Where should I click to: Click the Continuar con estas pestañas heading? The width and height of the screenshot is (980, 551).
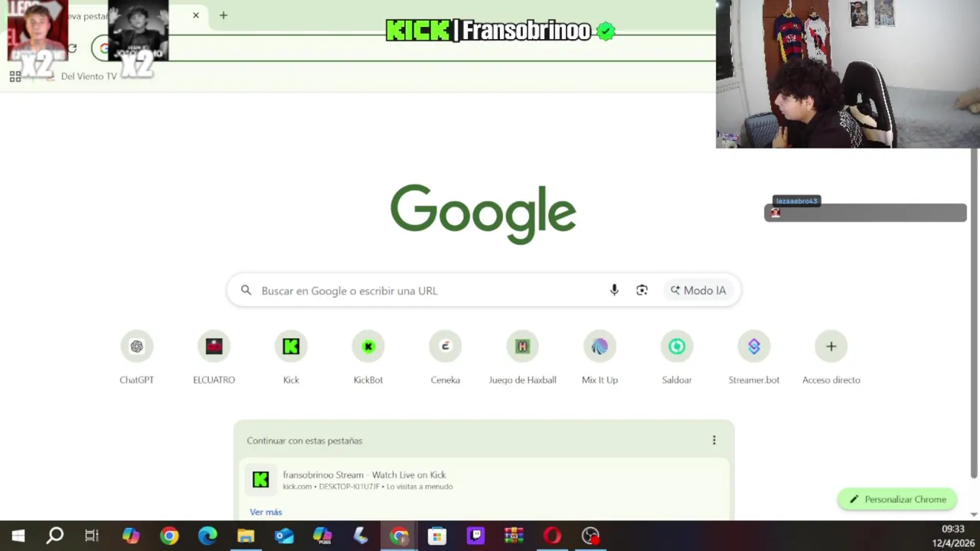click(x=305, y=441)
